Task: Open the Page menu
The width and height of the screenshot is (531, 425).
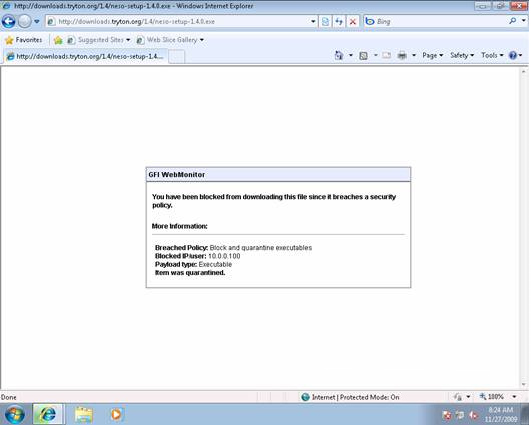Action: 432,55
